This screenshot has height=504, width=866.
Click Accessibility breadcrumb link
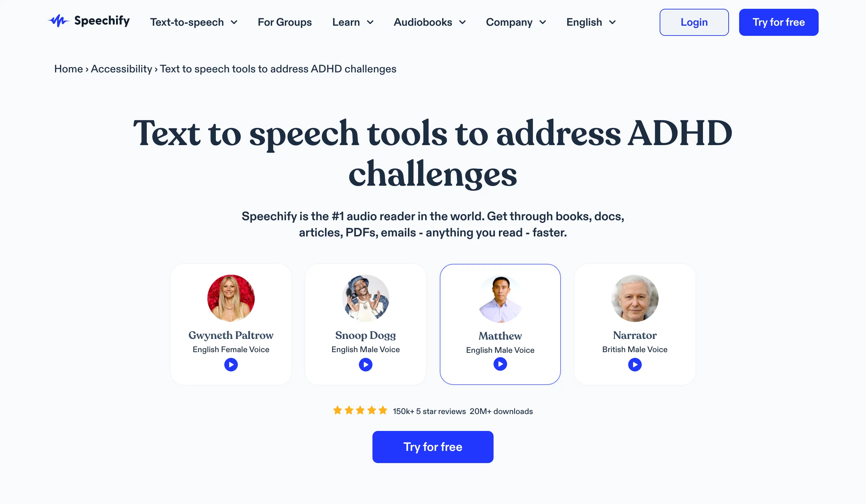point(121,68)
